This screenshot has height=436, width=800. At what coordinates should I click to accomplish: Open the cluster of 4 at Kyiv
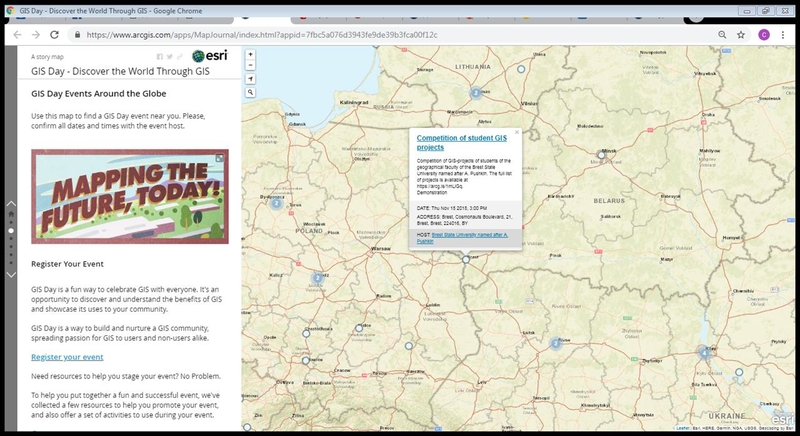point(704,352)
